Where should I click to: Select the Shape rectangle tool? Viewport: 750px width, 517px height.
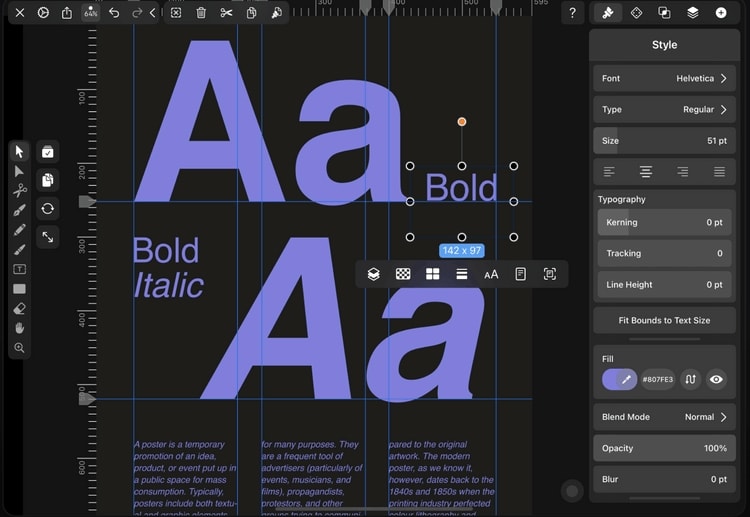point(19,289)
